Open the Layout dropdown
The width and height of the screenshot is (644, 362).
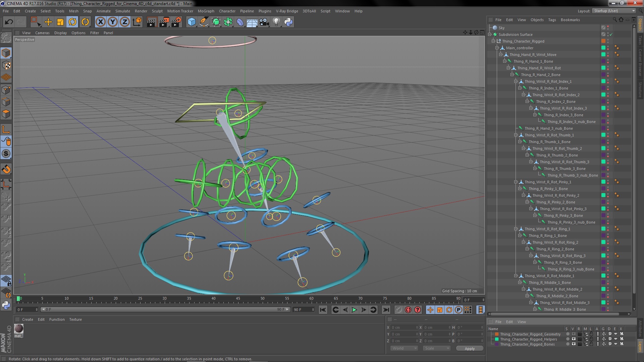pos(614,11)
